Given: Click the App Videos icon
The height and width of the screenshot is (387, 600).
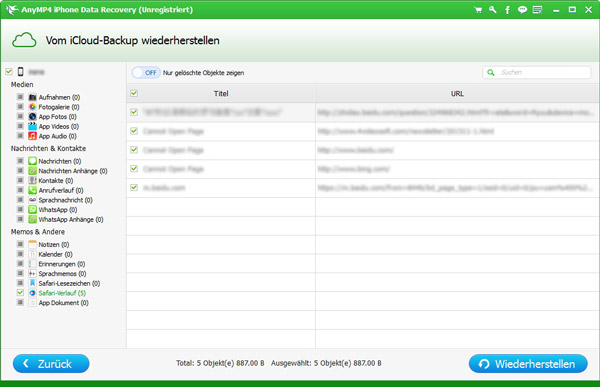Looking at the screenshot, I should pos(33,126).
